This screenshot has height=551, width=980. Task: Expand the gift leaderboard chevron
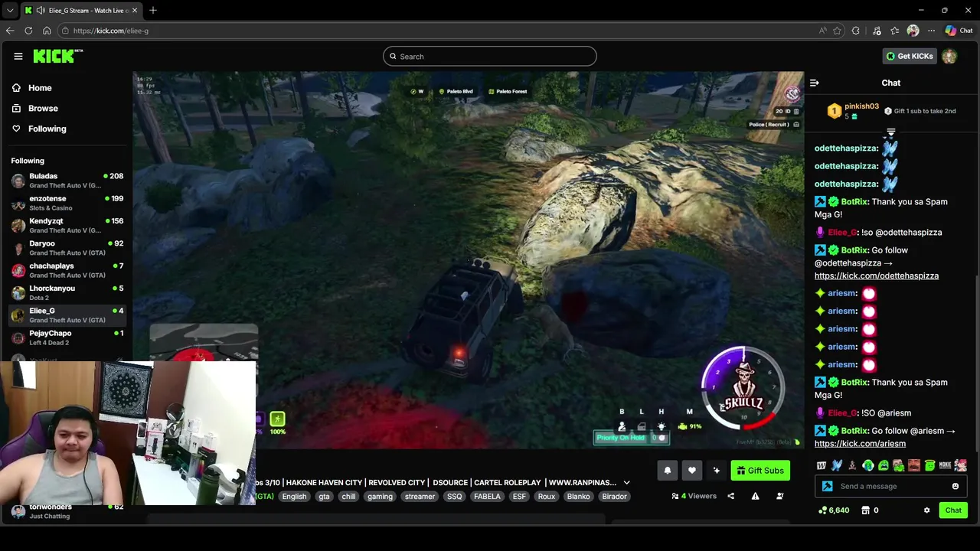(x=890, y=132)
